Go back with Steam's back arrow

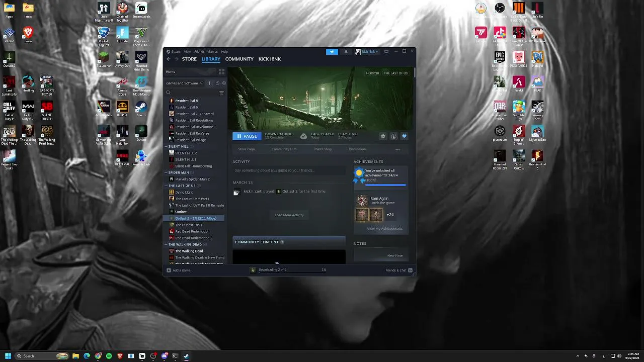pyautogui.click(x=169, y=59)
